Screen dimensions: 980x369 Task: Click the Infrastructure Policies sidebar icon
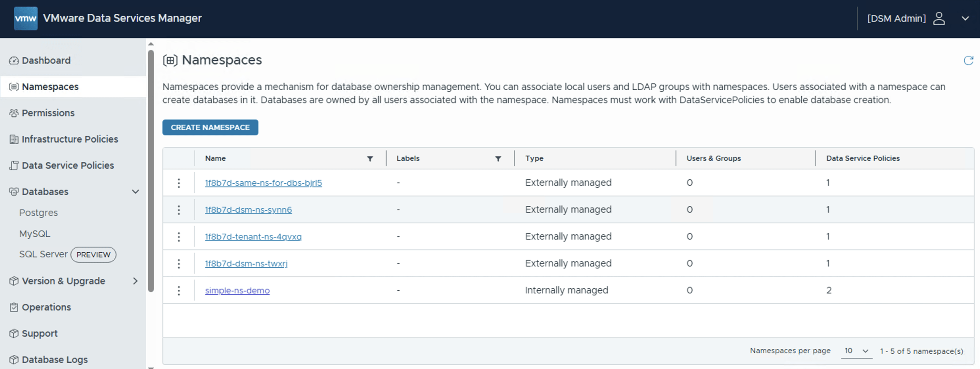click(14, 139)
